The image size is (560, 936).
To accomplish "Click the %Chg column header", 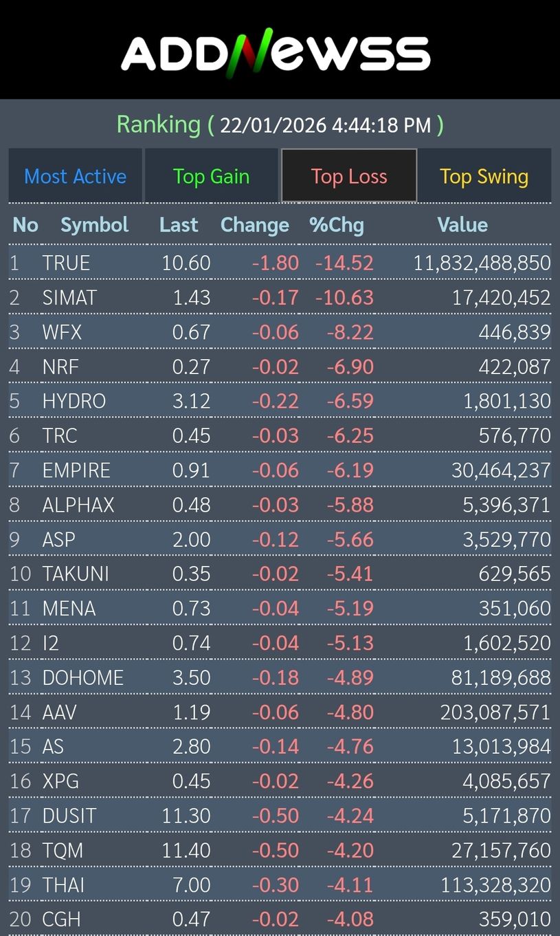I will (337, 225).
